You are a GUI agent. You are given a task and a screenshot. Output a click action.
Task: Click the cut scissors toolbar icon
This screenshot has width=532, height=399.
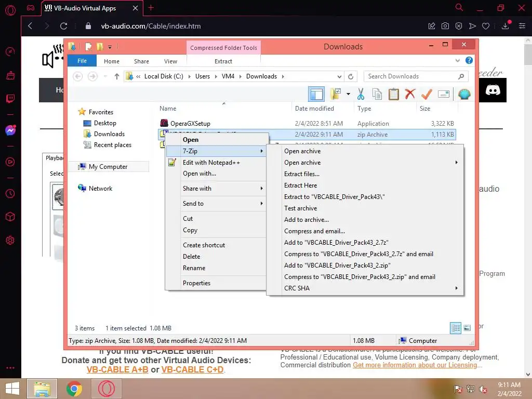click(361, 94)
